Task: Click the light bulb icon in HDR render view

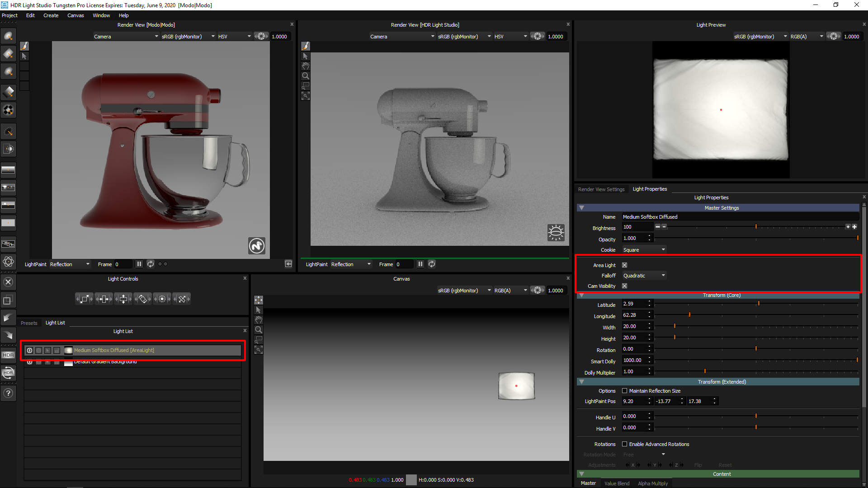Action: (x=556, y=233)
